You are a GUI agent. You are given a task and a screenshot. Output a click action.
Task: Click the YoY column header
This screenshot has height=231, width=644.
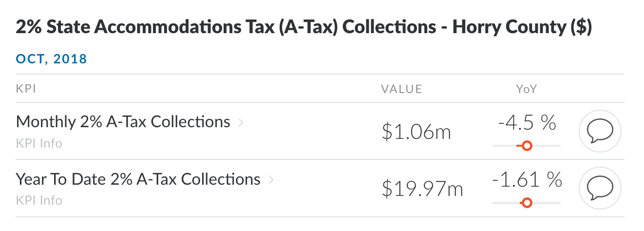point(527,89)
